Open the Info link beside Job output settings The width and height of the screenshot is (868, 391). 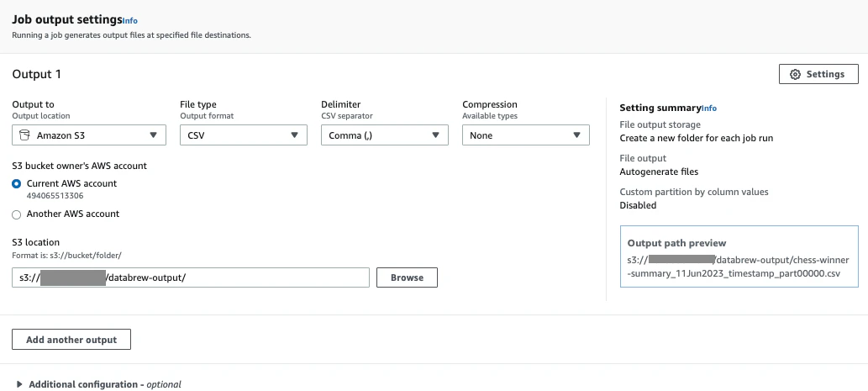(130, 21)
